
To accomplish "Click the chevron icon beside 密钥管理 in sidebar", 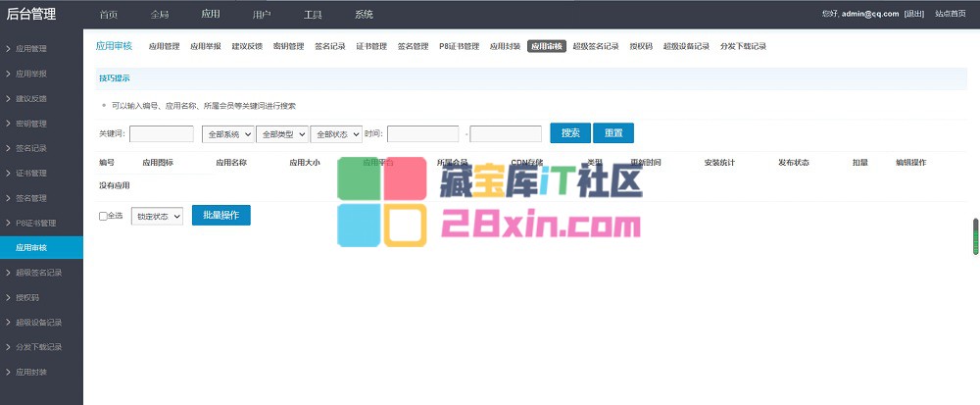I will click(8, 124).
